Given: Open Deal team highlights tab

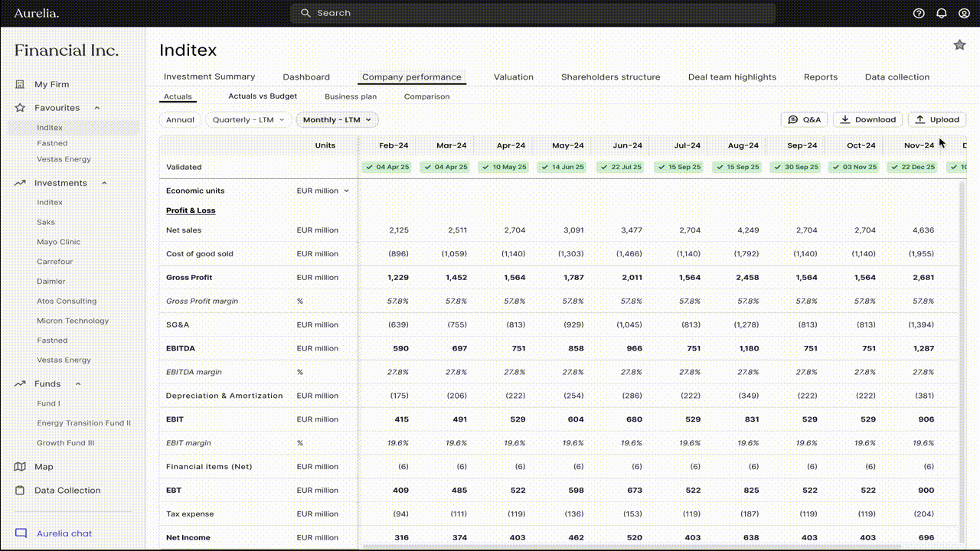Looking at the screenshot, I should (732, 77).
